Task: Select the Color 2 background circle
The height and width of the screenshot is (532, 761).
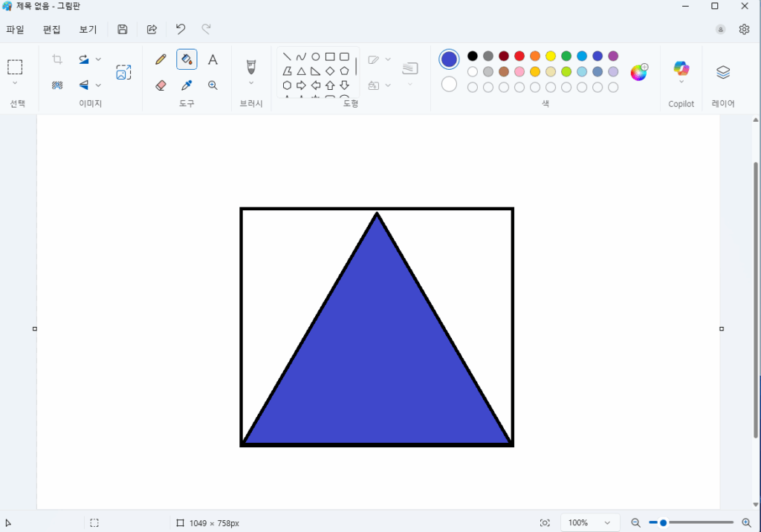Action: pyautogui.click(x=449, y=84)
